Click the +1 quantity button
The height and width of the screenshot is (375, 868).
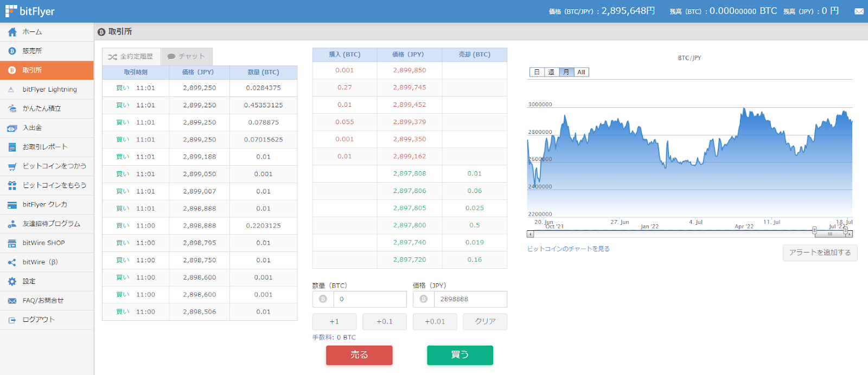[x=334, y=321]
